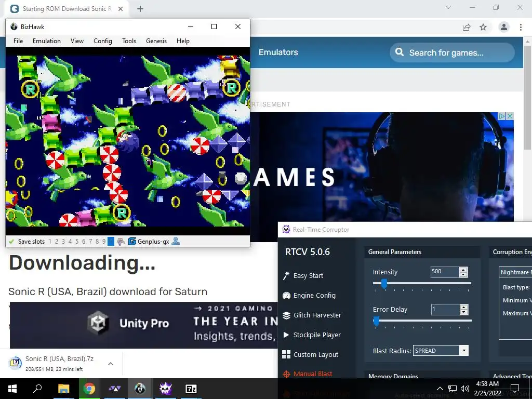The image size is (532, 399).
Task: Open the Tools menu in BizHawk
Action: pos(129,41)
